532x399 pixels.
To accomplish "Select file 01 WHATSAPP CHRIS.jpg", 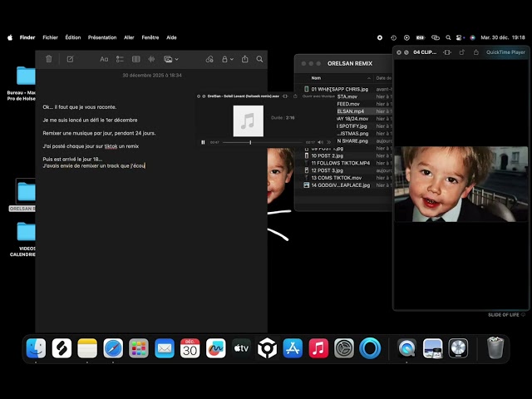I will [340, 89].
